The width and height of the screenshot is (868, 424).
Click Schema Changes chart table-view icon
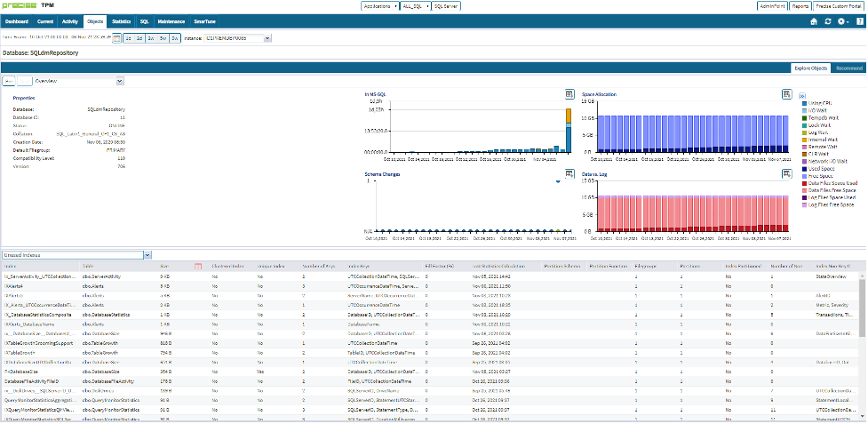[569, 174]
